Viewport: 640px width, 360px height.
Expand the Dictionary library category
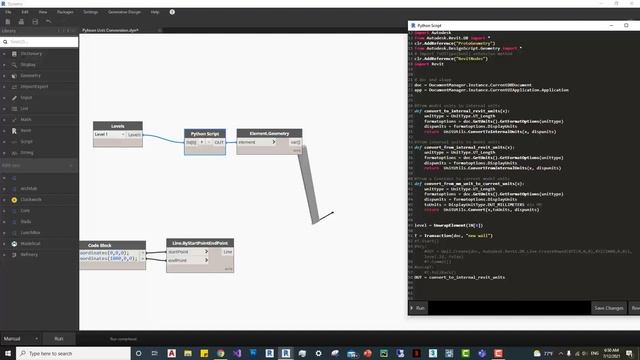pyautogui.click(x=4, y=53)
